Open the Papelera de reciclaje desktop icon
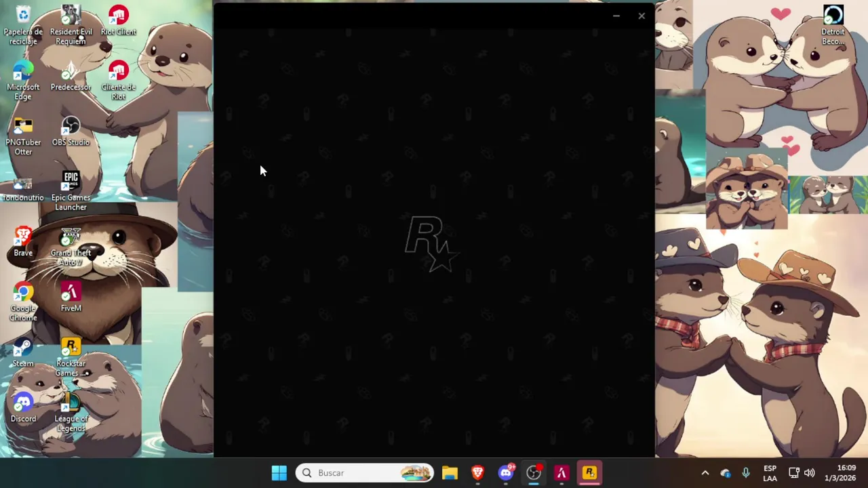Screen dimensions: 868x488 (x=23, y=25)
